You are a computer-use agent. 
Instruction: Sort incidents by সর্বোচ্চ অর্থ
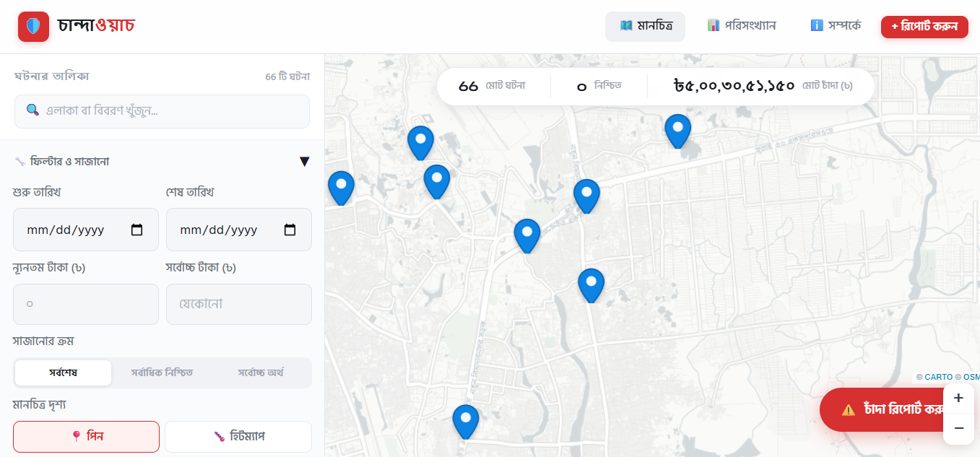coord(261,373)
